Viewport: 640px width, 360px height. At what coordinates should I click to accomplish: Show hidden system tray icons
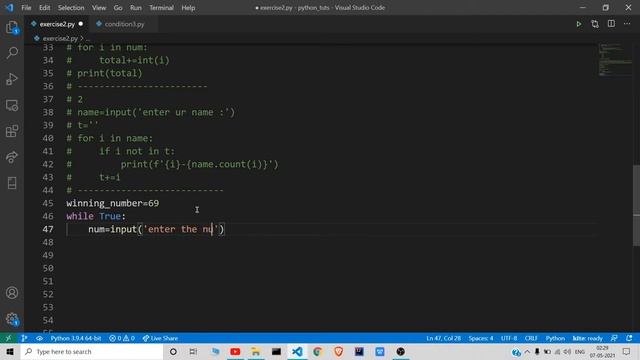(x=527, y=351)
